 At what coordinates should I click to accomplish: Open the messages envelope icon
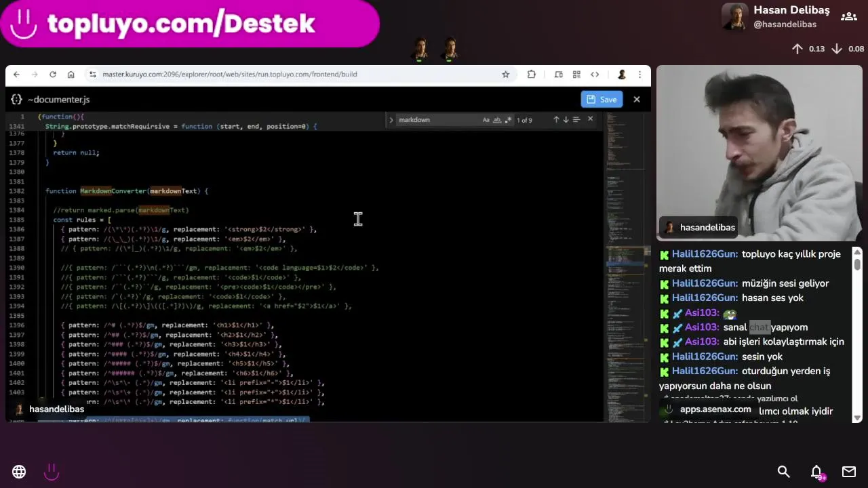pos(849,472)
